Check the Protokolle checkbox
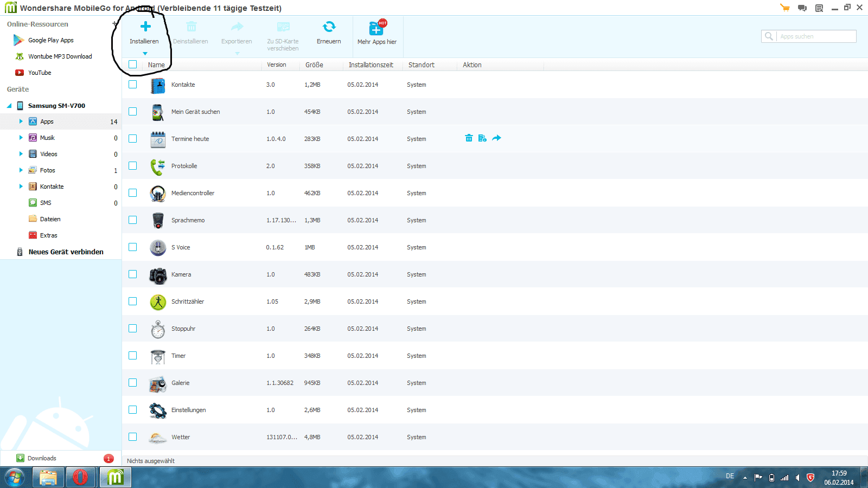This screenshot has width=868, height=488. (132, 166)
